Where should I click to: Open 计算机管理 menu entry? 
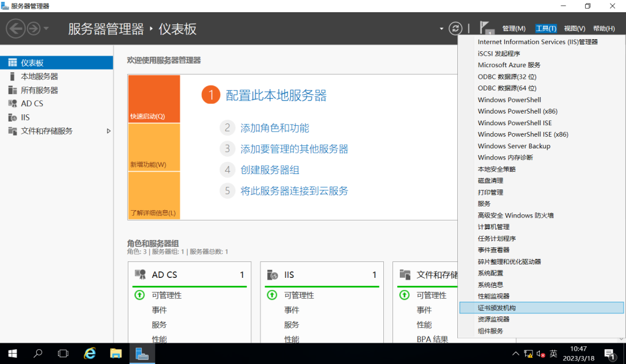(x=542, y=227)
